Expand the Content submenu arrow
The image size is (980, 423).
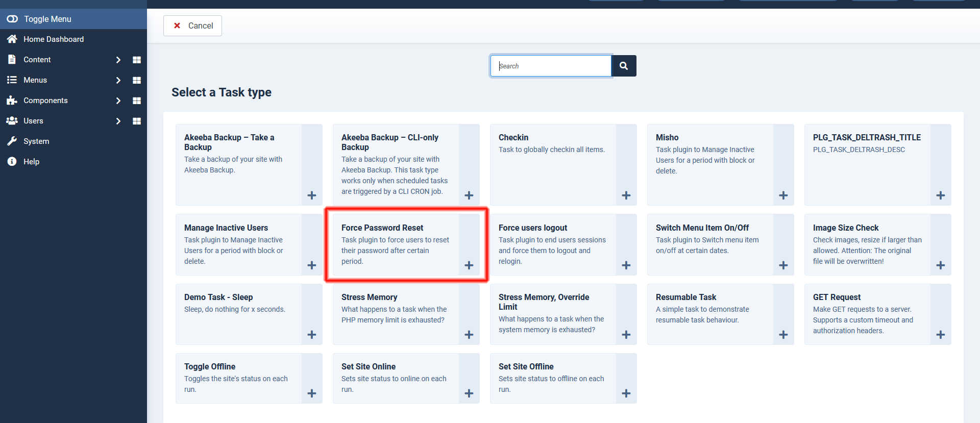[118, 60]
